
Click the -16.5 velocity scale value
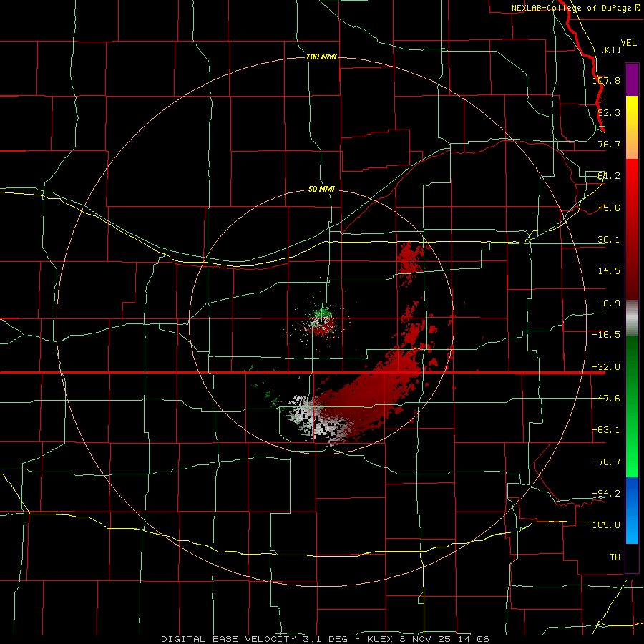pos(606,335)
